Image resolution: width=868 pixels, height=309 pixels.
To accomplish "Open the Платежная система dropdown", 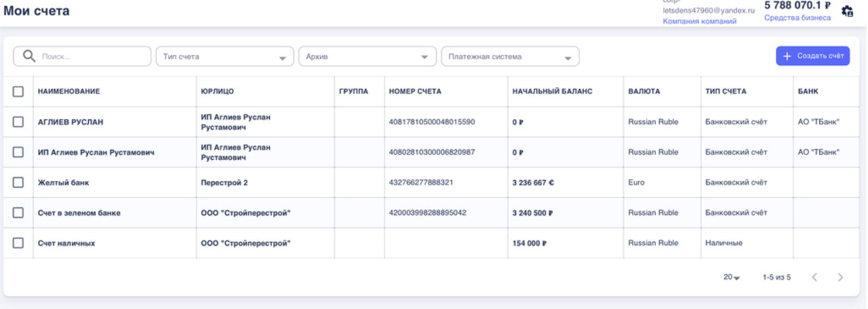I will pos(509,57).
